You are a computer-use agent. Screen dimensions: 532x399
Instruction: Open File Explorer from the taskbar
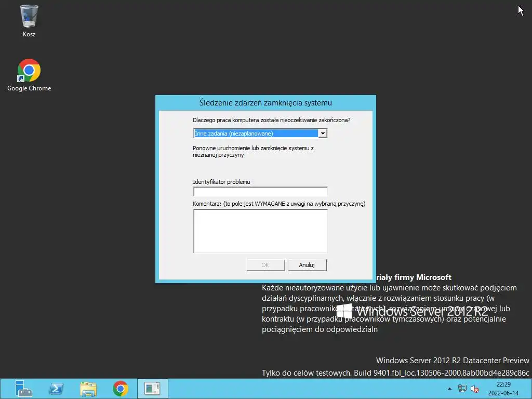88,389
